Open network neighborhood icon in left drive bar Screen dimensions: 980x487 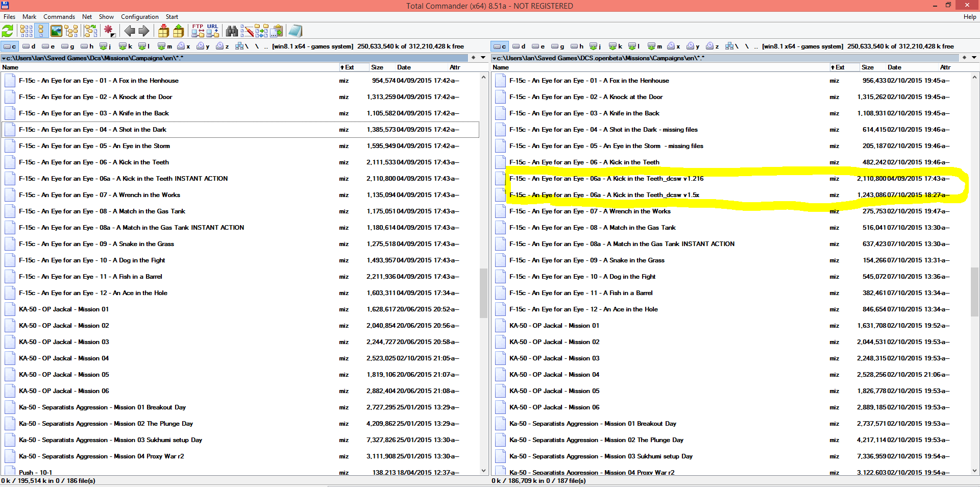coord(241,46)
